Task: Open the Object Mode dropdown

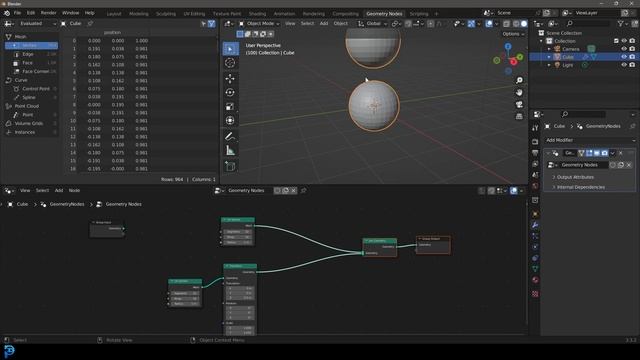Action: pyautogui.click(x=259, y=24)
